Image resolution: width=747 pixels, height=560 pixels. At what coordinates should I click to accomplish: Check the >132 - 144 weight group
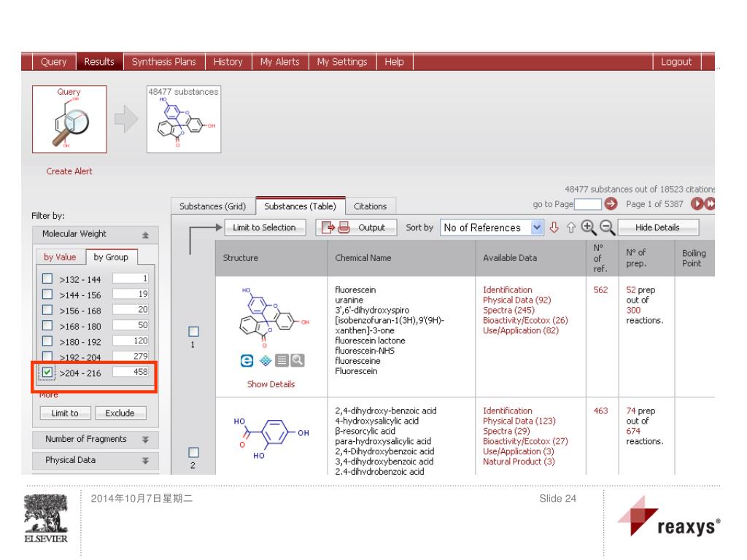[47, 279]
